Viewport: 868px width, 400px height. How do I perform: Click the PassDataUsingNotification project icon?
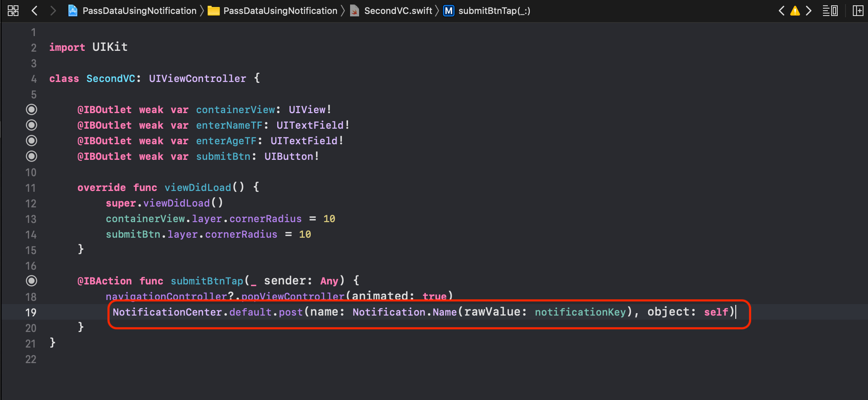point(72,11)
